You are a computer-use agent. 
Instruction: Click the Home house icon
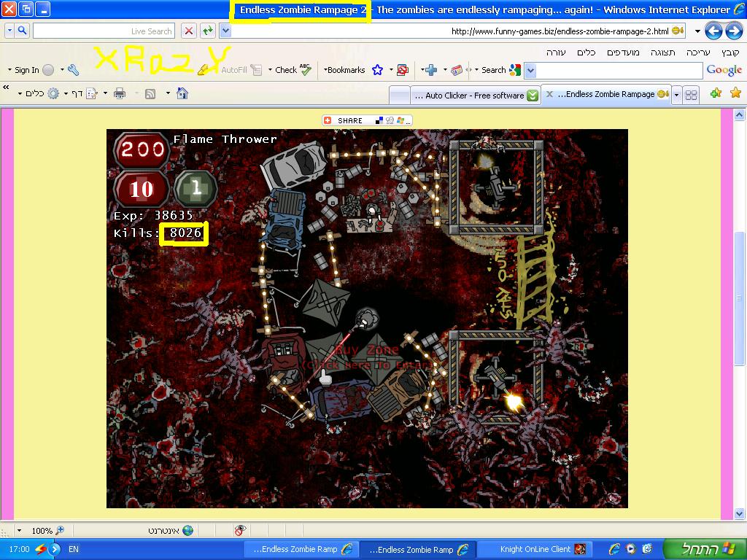182,93
